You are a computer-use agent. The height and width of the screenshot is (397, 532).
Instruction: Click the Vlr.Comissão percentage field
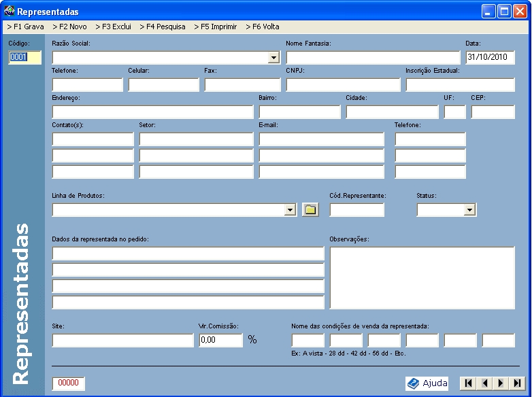[220, 340]
